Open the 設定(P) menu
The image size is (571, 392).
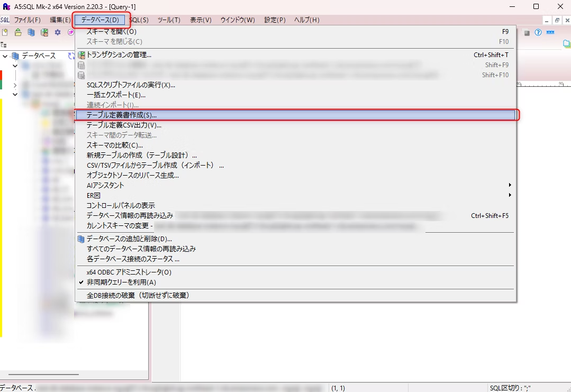coord(275,20)
